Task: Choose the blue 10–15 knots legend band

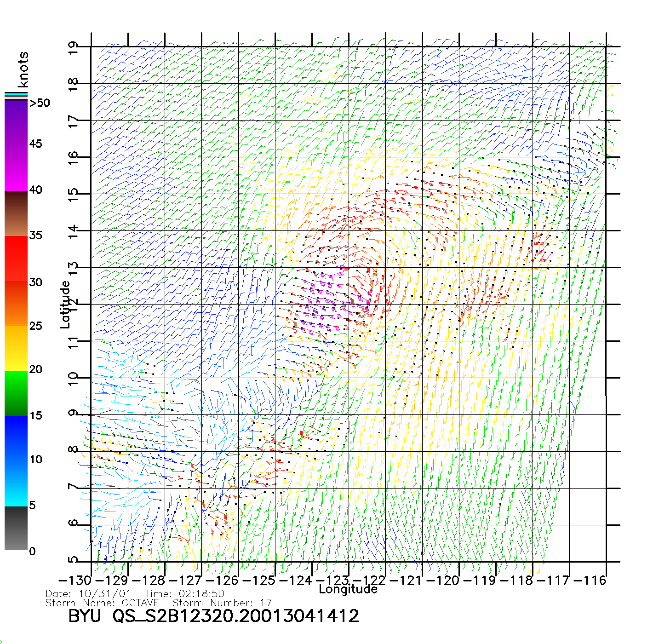Action: (x=16, y=438)
